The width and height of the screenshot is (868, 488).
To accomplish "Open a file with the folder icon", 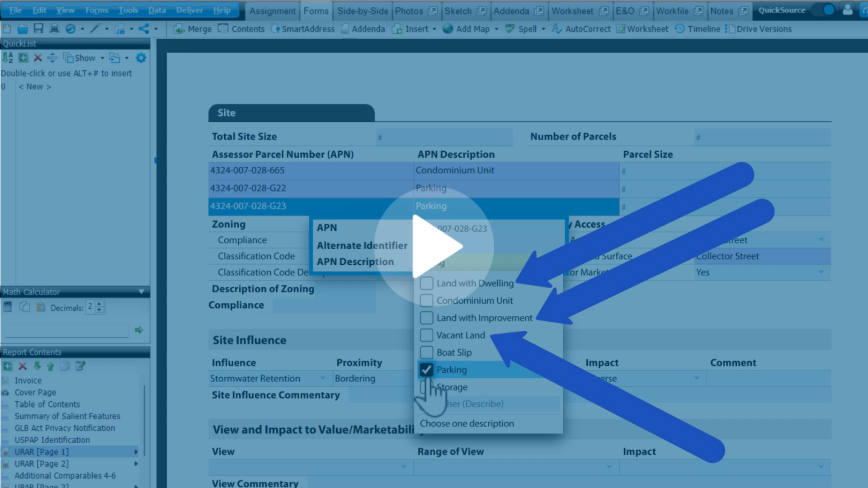I will pyautogui.click(x=23, y=29).
